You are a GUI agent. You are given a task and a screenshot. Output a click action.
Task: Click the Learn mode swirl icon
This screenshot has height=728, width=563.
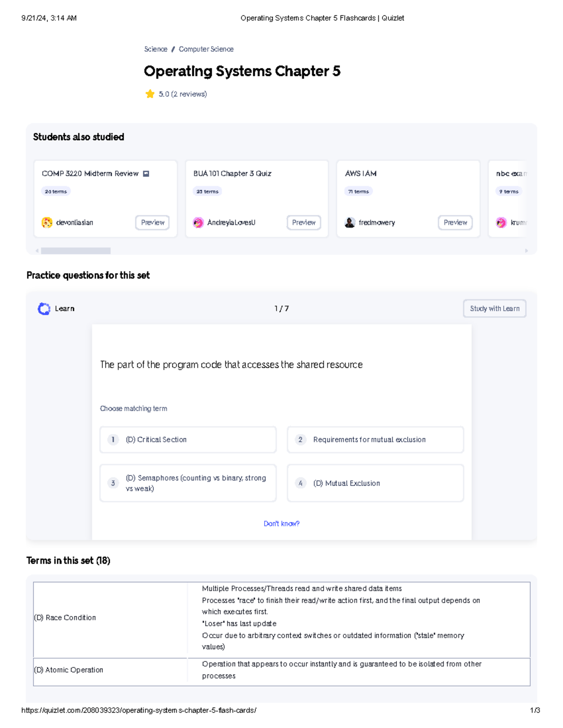(44, 308)
